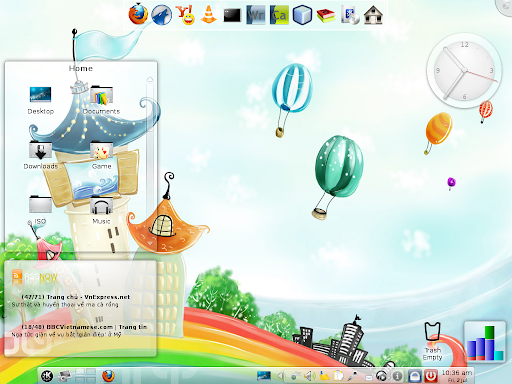Click the info notification tray icon
The image size is (512, 384).
pyautogui.click(x=397, y=376)
